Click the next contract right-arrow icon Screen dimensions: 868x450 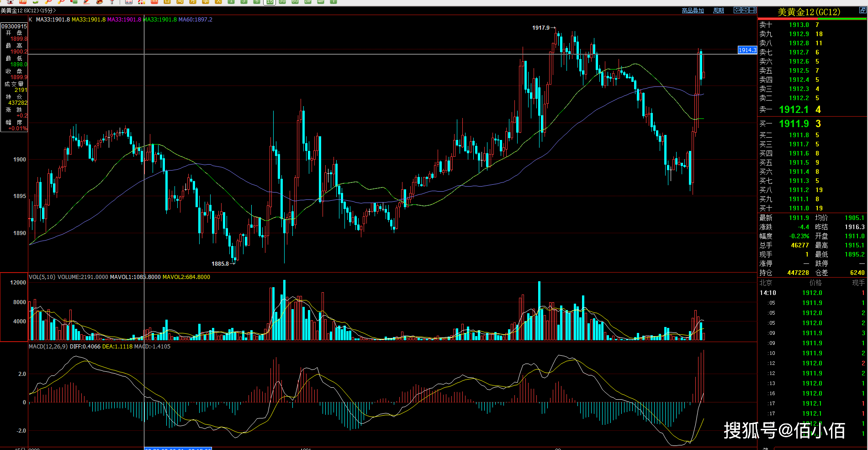pos(745,10)
